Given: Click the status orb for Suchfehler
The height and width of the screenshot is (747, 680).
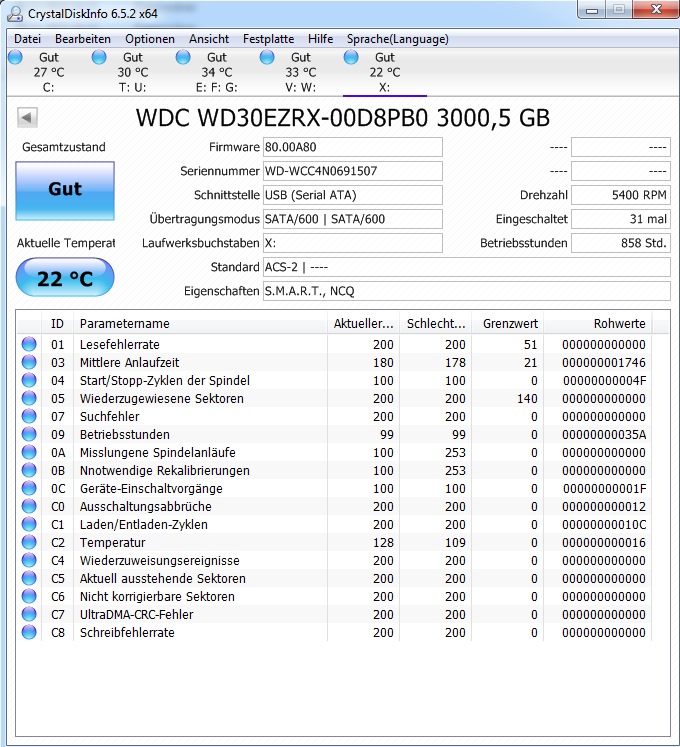Looking at the screenshot, I should [x=29, y=416].
